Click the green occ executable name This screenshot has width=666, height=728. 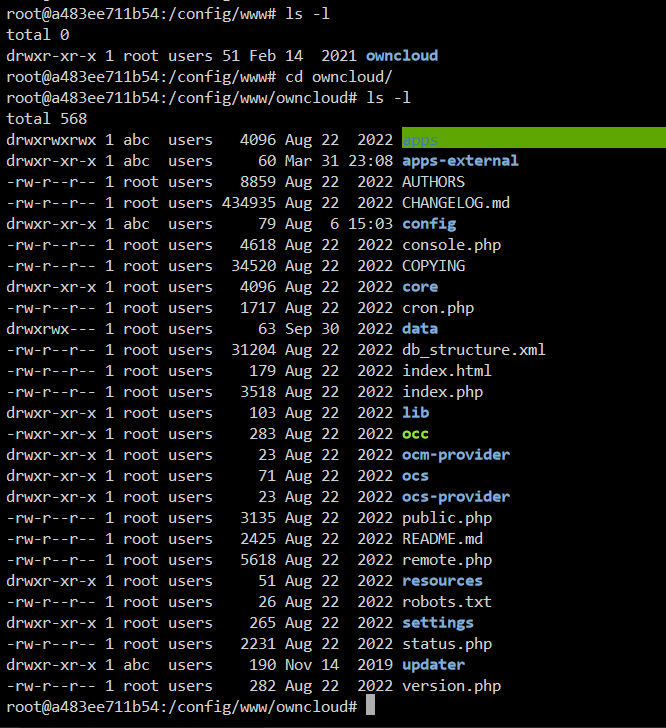[416, 434]
